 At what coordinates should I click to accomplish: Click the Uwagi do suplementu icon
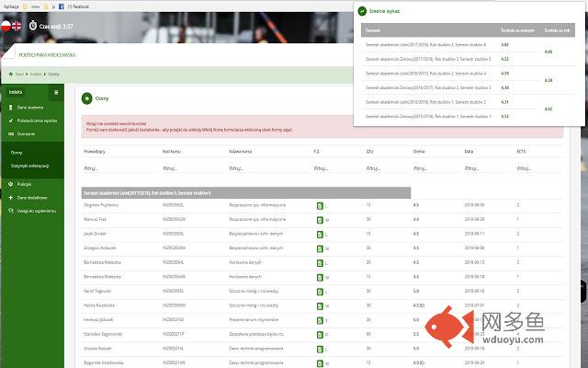pos(10,211)
